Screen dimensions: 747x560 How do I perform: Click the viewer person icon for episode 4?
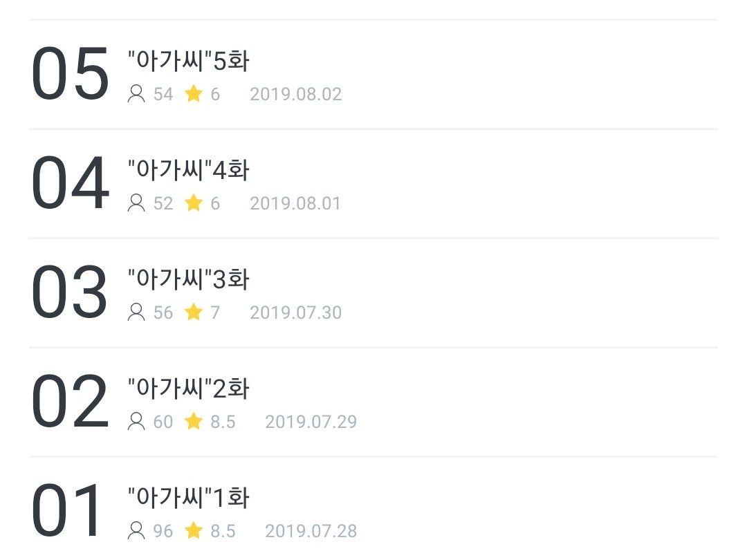[136, 203]
